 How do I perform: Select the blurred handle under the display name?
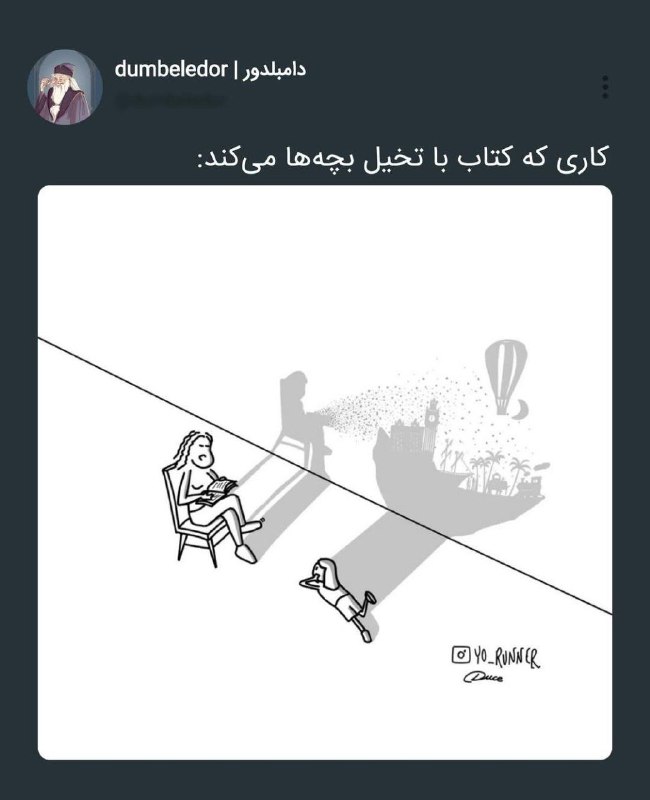tap(170, 101)
